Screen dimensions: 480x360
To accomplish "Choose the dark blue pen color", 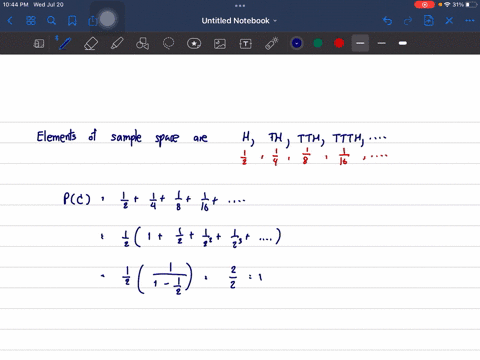I will 297,43.
